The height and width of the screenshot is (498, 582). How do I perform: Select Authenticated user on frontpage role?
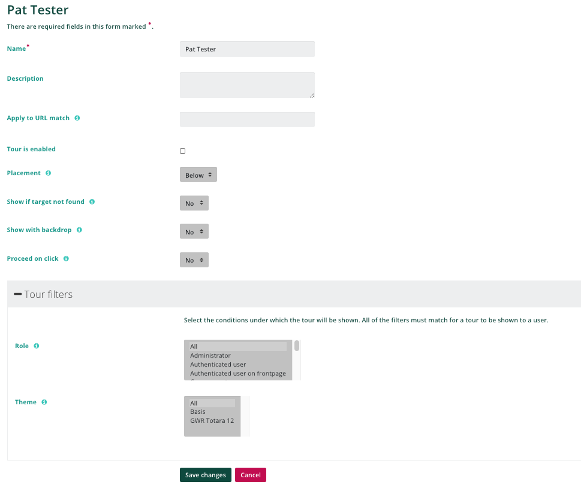pyautogui.click(x=238, y=374)
